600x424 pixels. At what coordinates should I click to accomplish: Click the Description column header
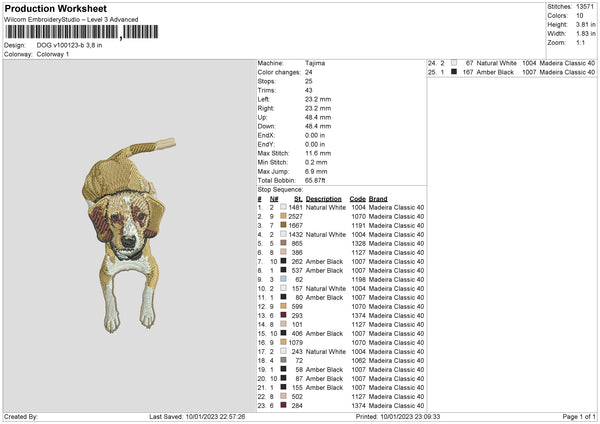pos(324,198)
